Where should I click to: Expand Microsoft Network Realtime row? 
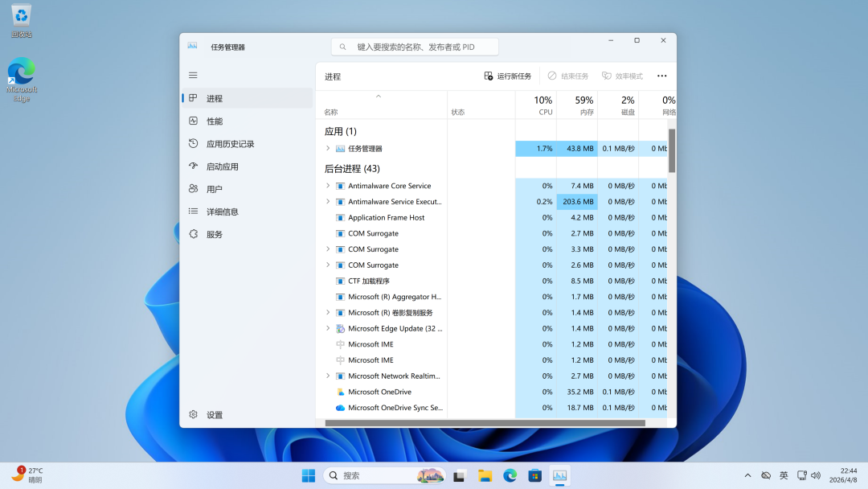pyautogui.click(x=328, y=376)
